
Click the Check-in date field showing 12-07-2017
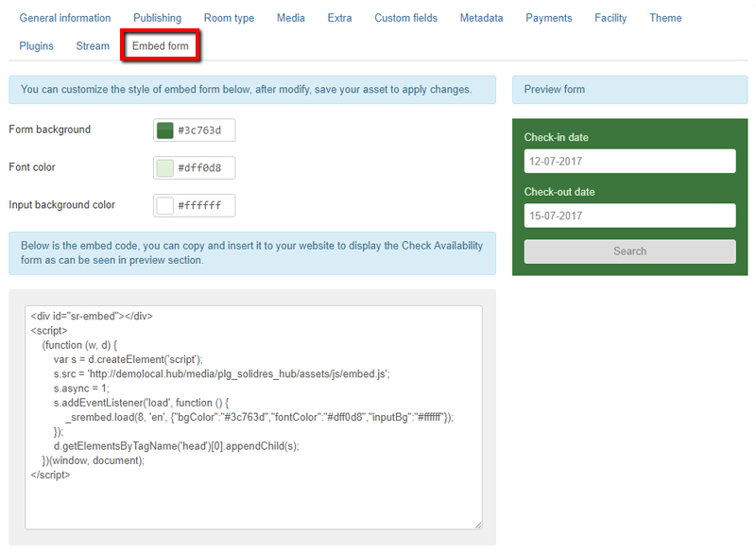pyautogui.click(x=629, y=161)
